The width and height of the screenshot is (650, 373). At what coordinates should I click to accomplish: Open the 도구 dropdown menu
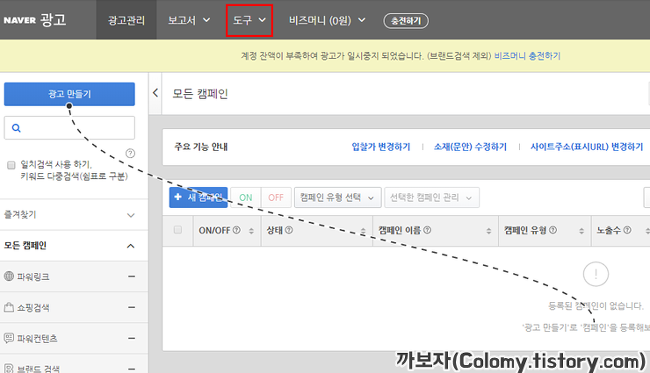coord(249,20)
